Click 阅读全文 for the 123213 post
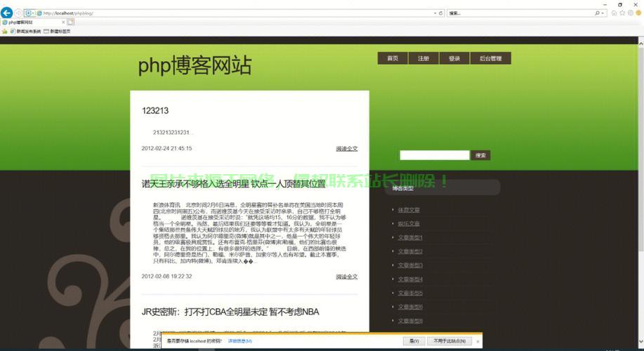644x351 pixels. point(347,149)
